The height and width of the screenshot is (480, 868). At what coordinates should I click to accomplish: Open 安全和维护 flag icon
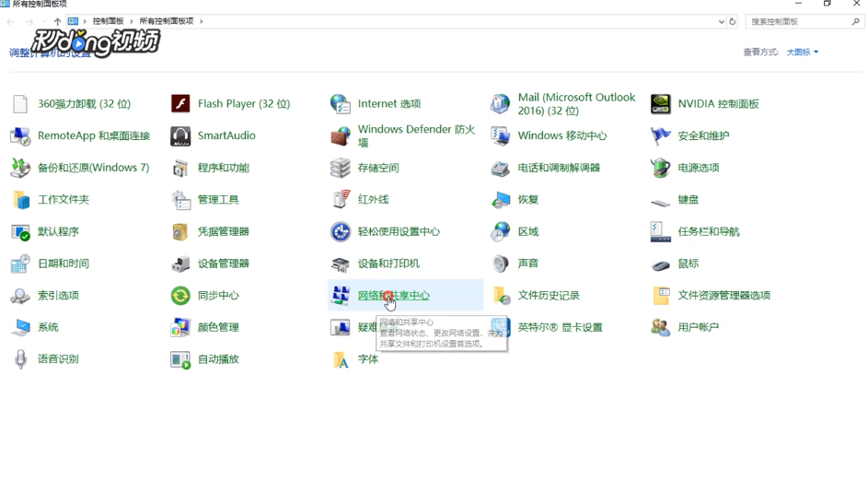(661, 135)
